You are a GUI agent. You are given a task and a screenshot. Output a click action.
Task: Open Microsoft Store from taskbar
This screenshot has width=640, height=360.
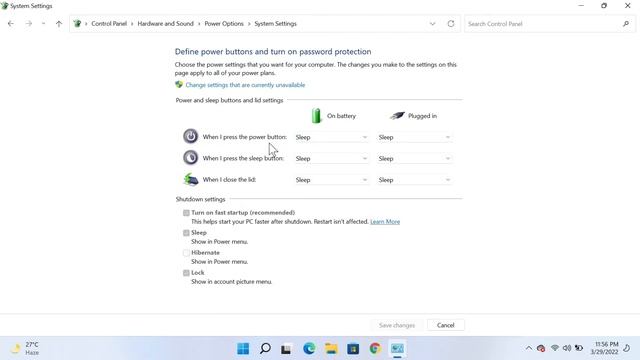pyautogui.click(x=353, y=349)
